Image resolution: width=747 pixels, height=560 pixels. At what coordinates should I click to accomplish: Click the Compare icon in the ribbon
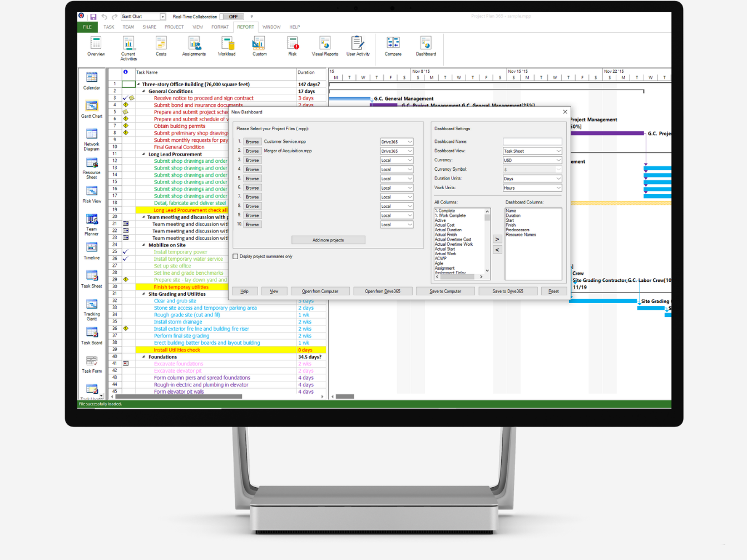(x=393, y=46)
